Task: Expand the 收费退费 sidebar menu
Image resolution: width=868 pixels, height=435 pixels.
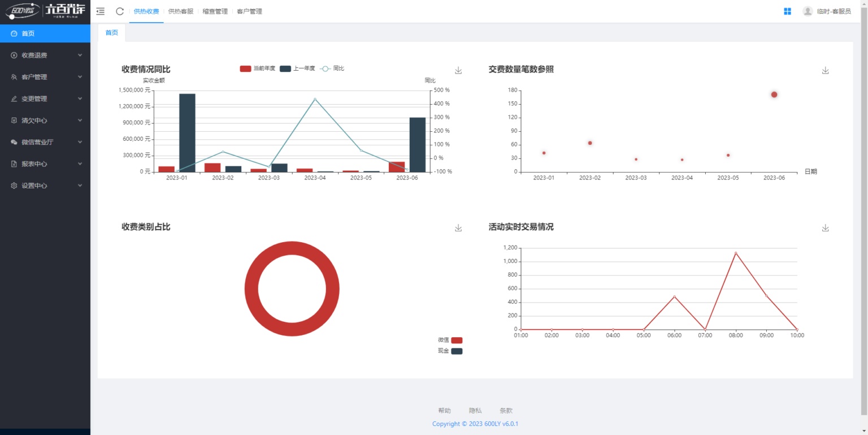Action: 45,55
